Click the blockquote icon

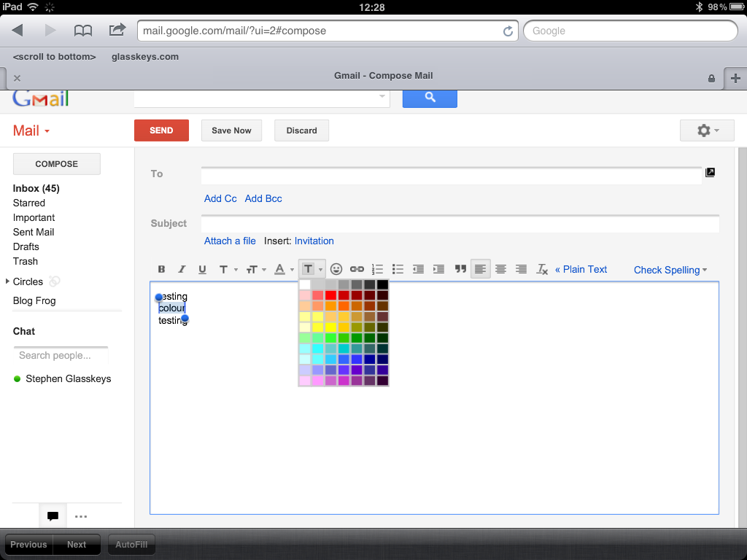pyautogui.click(x=460, y=269)
